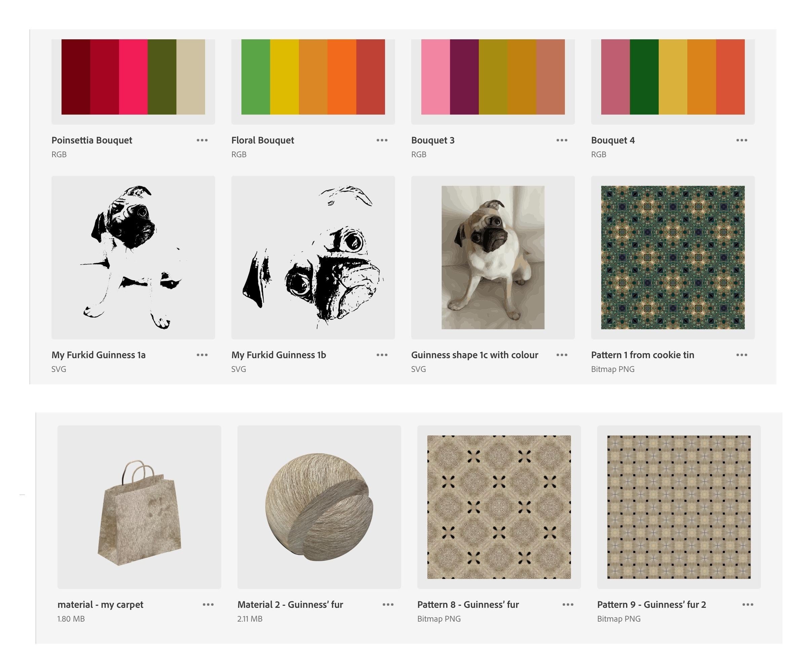Open My Furkid Guinness 1b close-up thumbnail
Screen dimensions: 807x672
tap(313, 258)
